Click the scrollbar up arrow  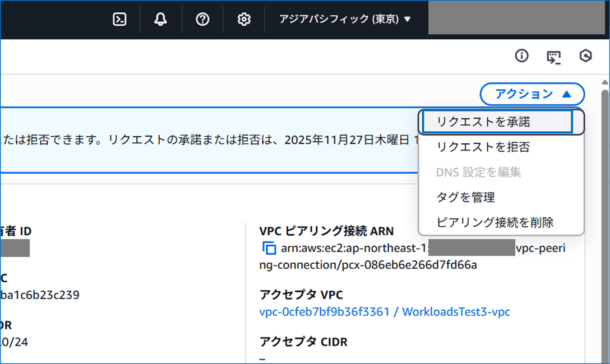click(604, 82)
